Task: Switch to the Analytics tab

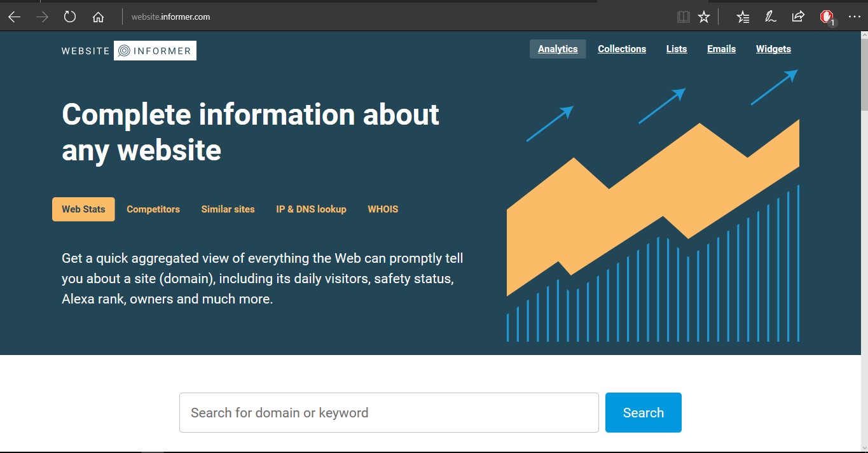Action: (558, 48)
